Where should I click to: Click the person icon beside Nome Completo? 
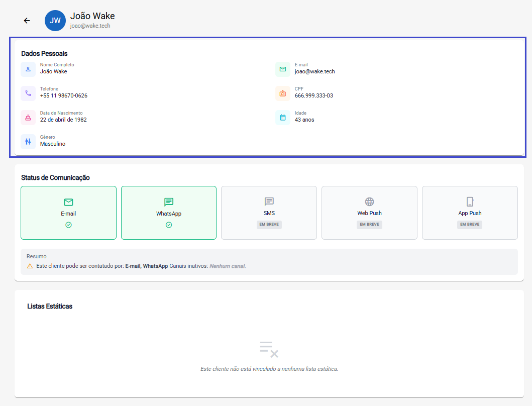coord(28,69)
